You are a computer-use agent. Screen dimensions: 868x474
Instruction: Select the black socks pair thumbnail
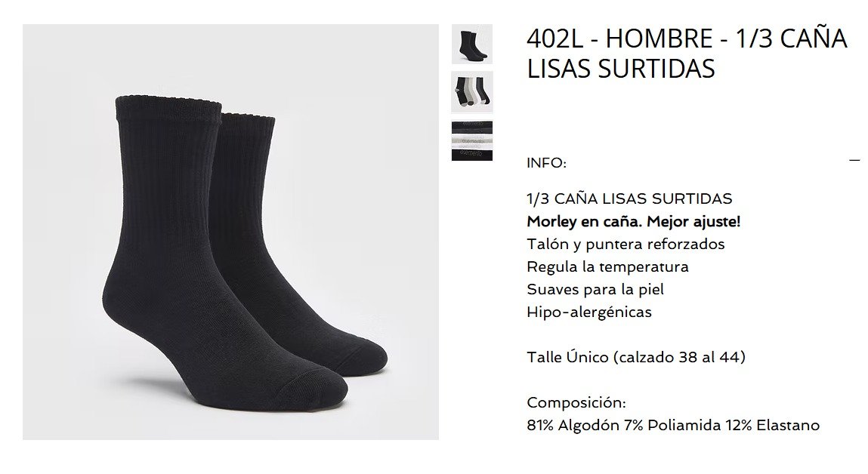point(471,45)
